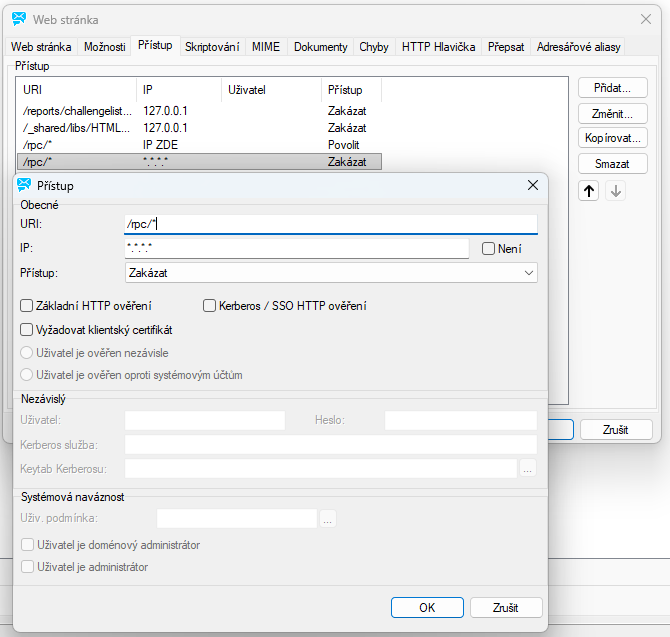Click the Heslo input field
The height and width of the screenshot is (637, 670).
pos(461,420)
